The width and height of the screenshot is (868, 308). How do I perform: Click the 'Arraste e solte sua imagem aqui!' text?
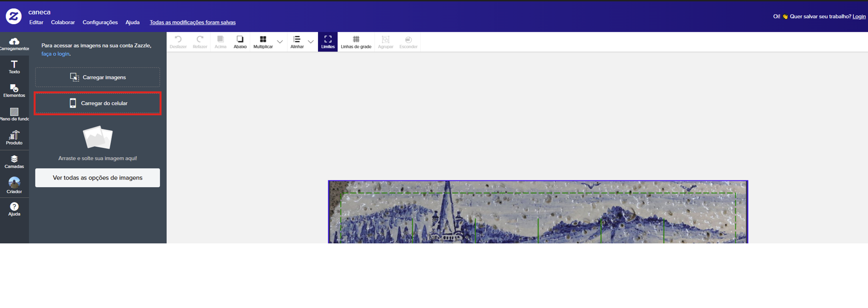pyautogui.click(x=97, y=158)
